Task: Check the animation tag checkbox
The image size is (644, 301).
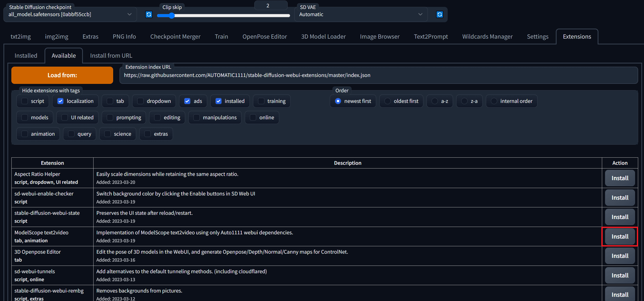Action: (25, 134)
